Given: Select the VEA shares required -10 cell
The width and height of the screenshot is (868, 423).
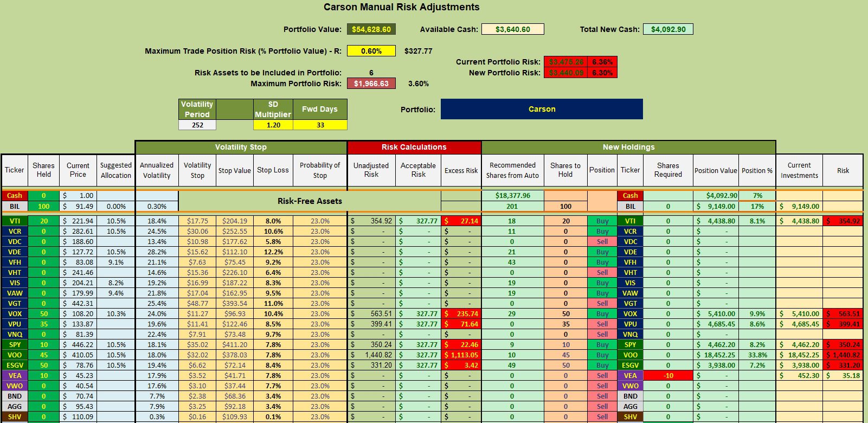Looking at the screenshot, I should click(668, 376).
